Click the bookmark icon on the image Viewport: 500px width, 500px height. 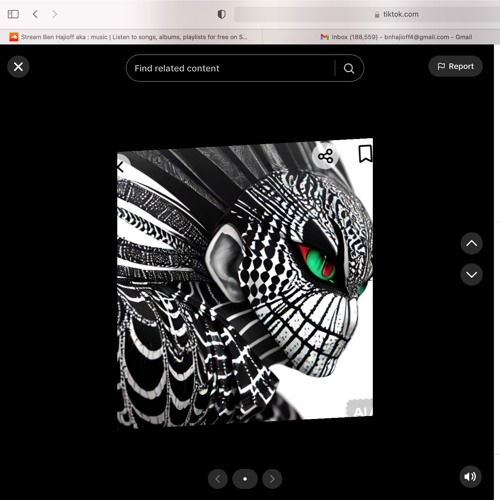click(x=365, y=154)
